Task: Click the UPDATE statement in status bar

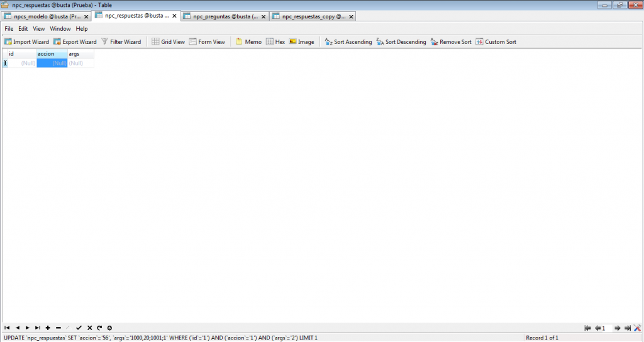Action: point(160,338)
